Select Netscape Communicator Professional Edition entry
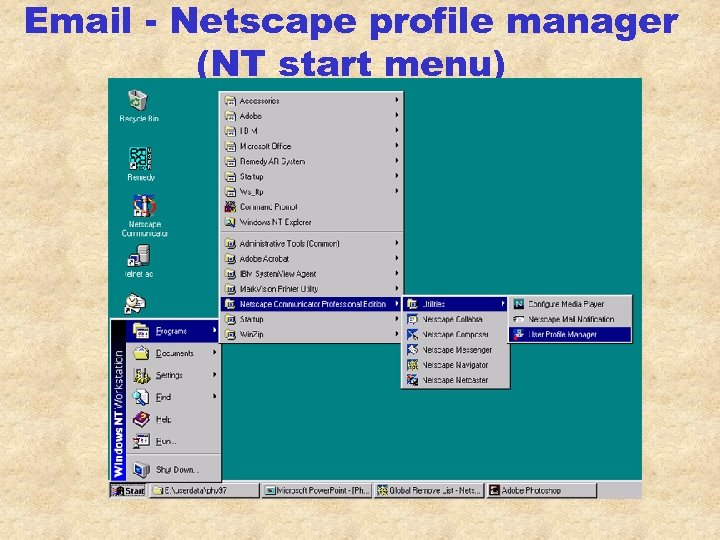This screenshot has height=540, width=720. point(311,304)
